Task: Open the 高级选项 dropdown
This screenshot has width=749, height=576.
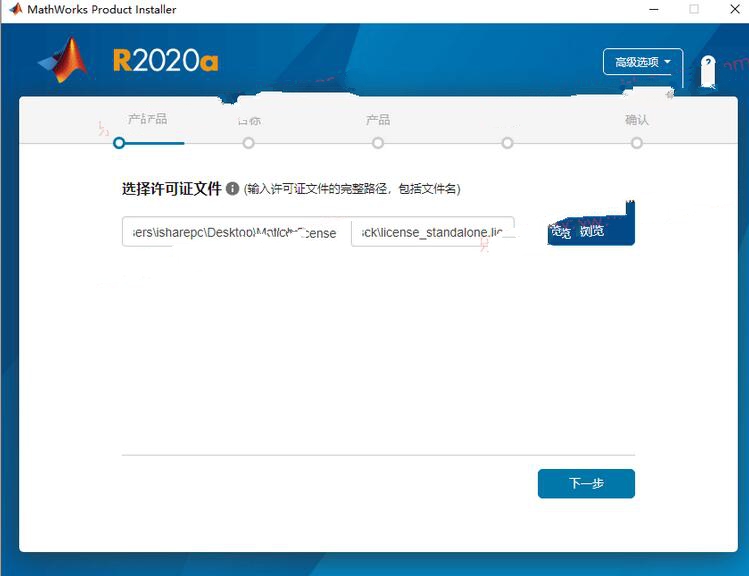Action: click(642, 62)
